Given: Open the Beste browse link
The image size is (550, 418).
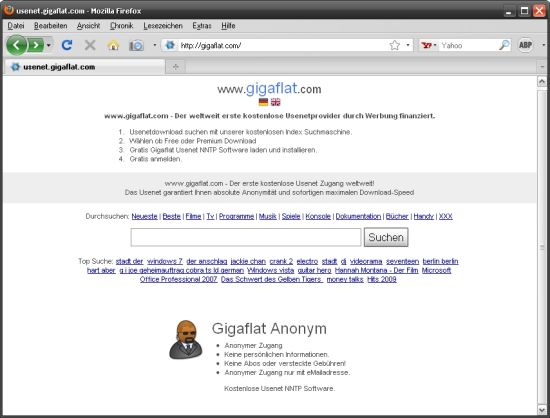Looking at the screenshot, I should point(172,216).
